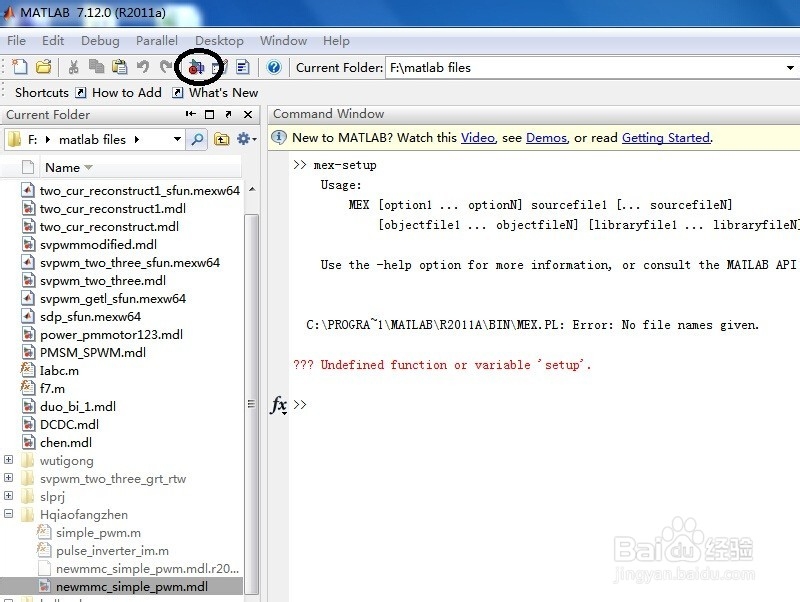Open MATLAB Help question-mark icon

pos(274,67)
